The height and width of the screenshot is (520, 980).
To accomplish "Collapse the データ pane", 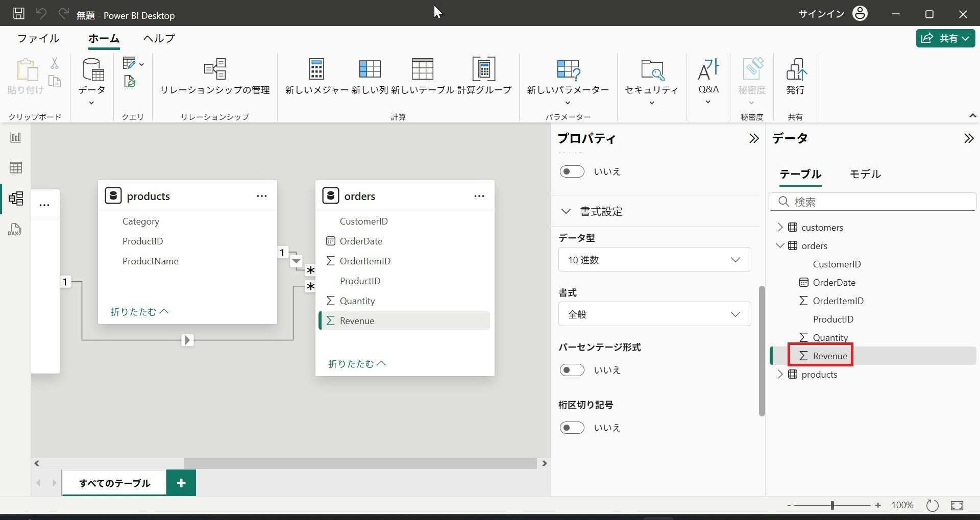I will point(969,138).
